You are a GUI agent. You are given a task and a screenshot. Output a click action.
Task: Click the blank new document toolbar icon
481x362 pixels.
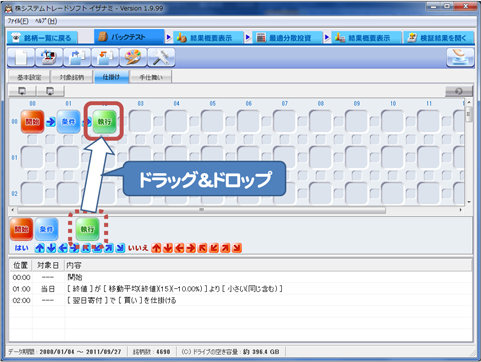pos(20,57)
